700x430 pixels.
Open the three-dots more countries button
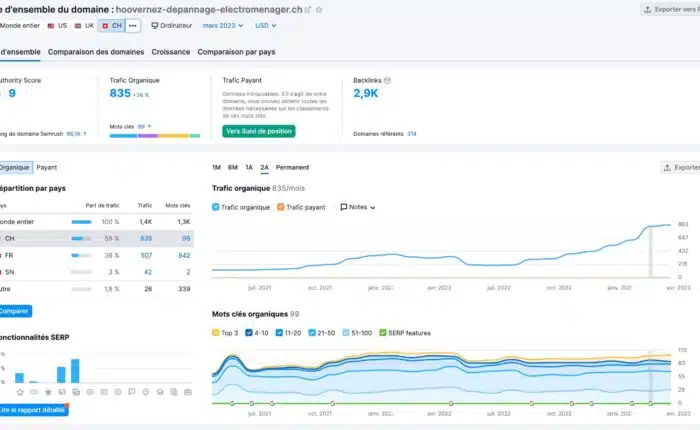click(x=133, y=25)
